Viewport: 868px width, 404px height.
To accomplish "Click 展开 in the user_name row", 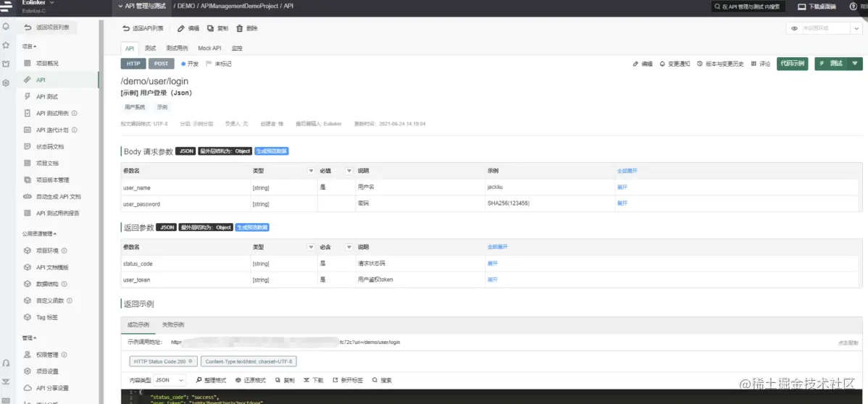I will click(x=622, y=187).
